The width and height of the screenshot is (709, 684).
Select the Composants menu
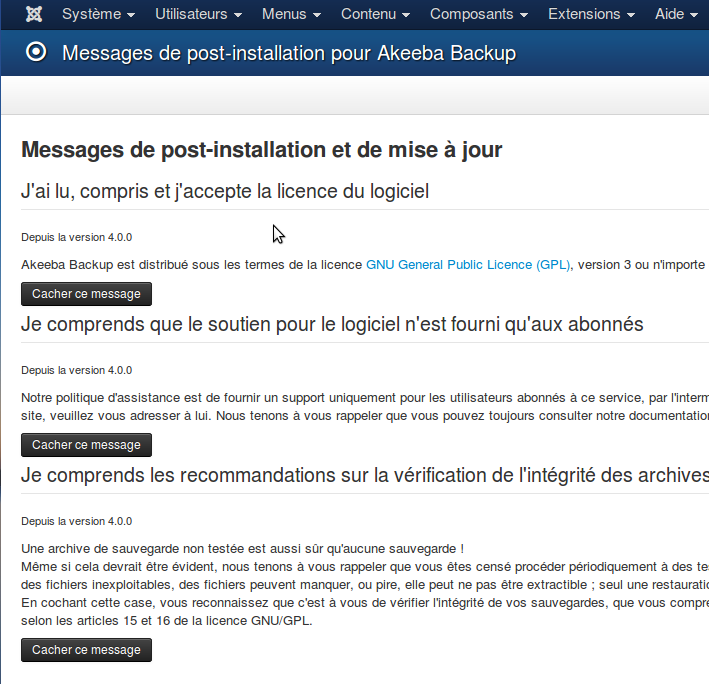tap(479, 15)
